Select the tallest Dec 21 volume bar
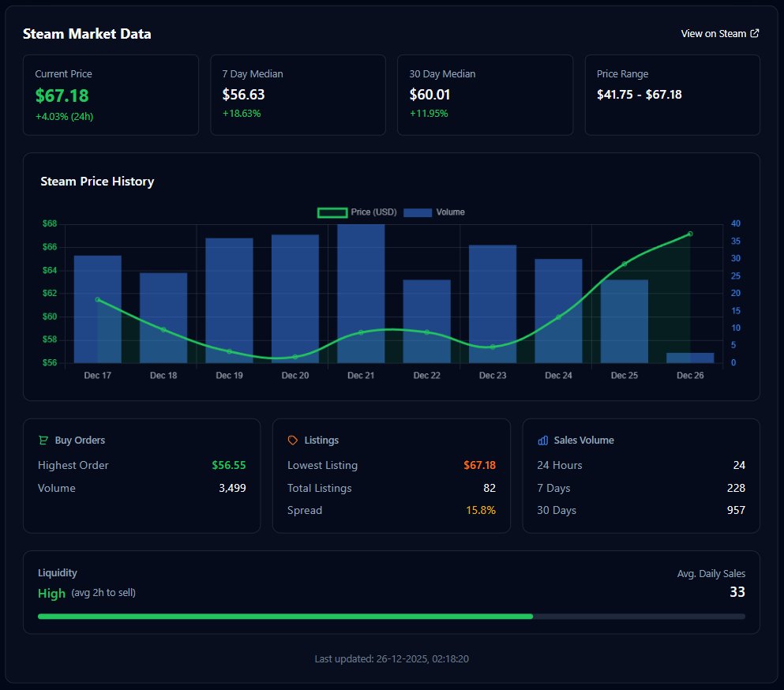Screen dimensions: 784x690 (361, 294)
